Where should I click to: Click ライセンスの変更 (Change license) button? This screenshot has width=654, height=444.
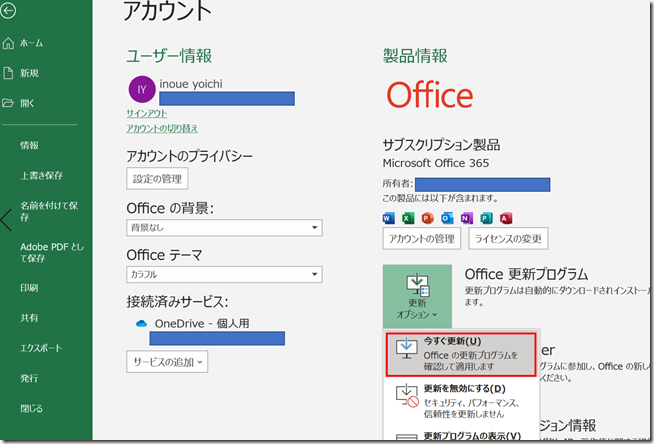508,238
